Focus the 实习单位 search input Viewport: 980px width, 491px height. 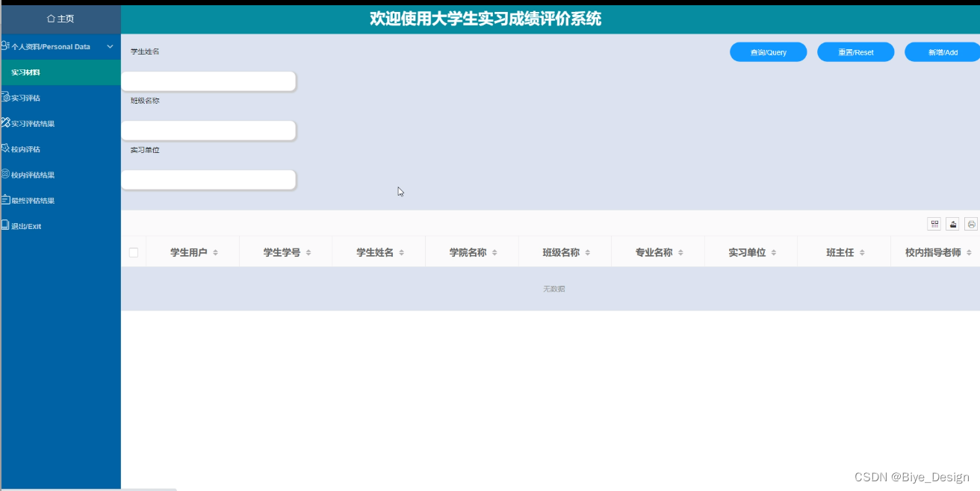click(x=208, y=180)
